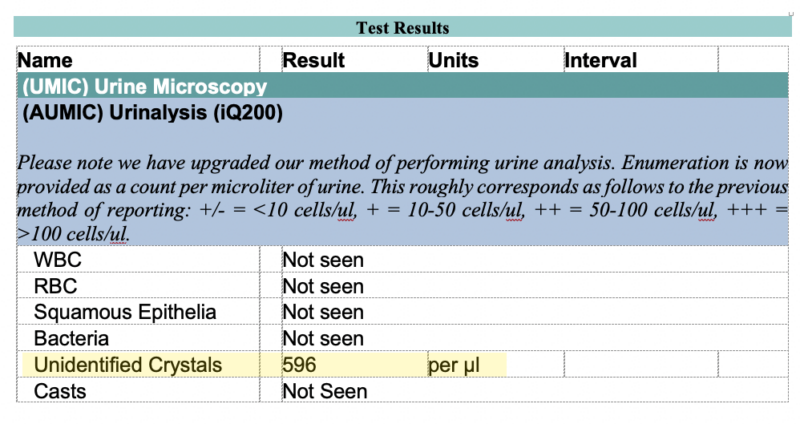
Task: Click the (AUMIC) Urinalysis (iQ200) heading
Action: [x=153, y=112]
